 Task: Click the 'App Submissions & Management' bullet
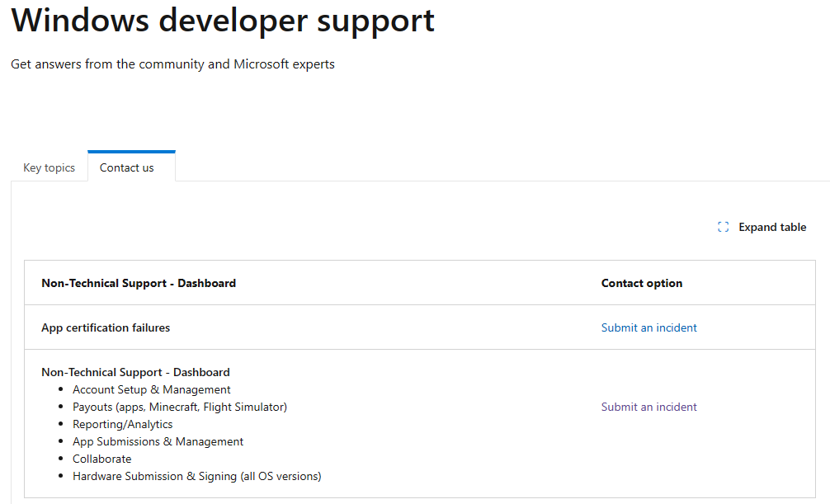click(158, 441)
